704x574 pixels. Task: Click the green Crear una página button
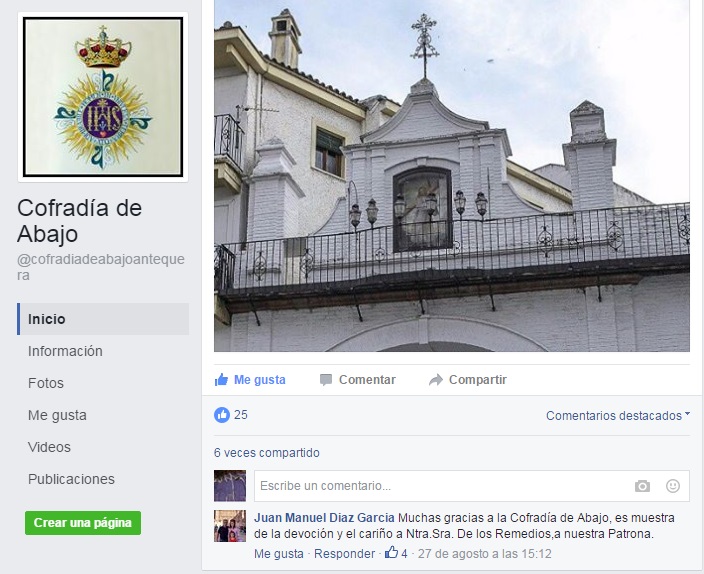coord(83,523)
